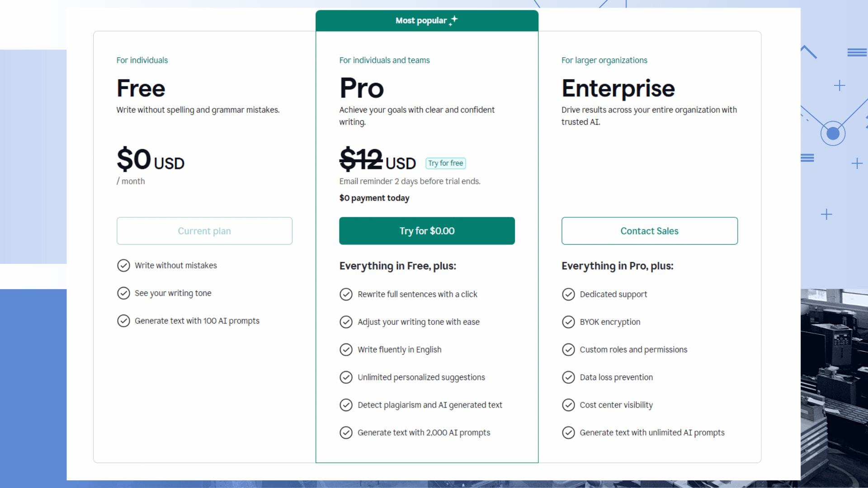868x488 pixels.
Task: Click the Try for $0.00 button
Action: (427, 231)
